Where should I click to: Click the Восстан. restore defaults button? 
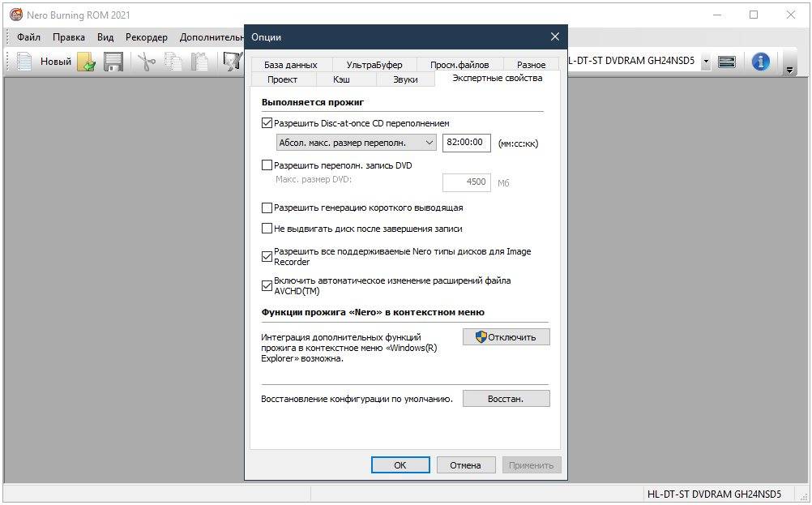(506, 399)
